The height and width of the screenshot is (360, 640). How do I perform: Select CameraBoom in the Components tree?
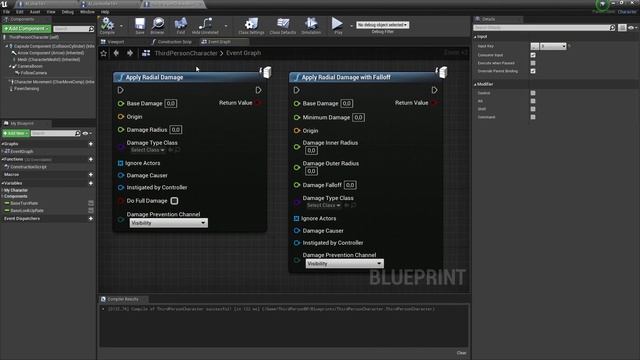tap(30, 66)
